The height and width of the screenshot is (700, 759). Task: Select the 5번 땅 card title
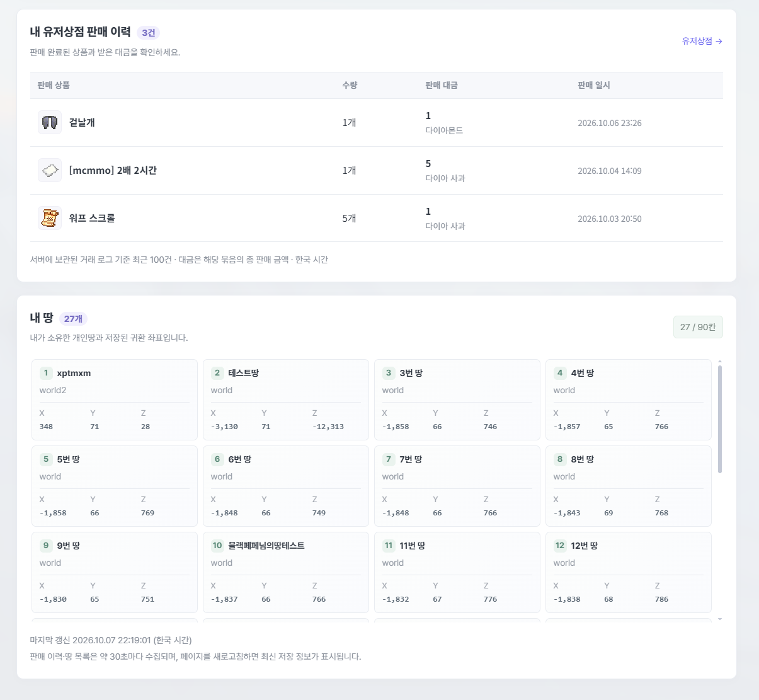coord(68,459)
